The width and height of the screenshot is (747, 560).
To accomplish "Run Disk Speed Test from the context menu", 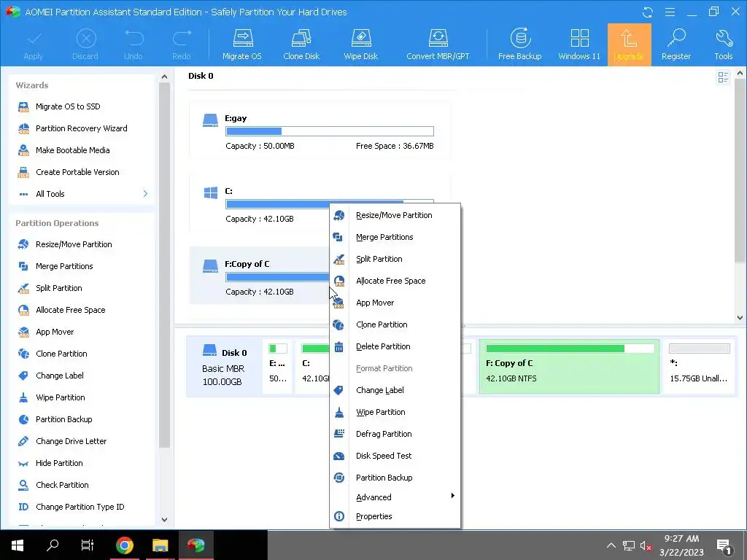I will click(x=395, y=456).
